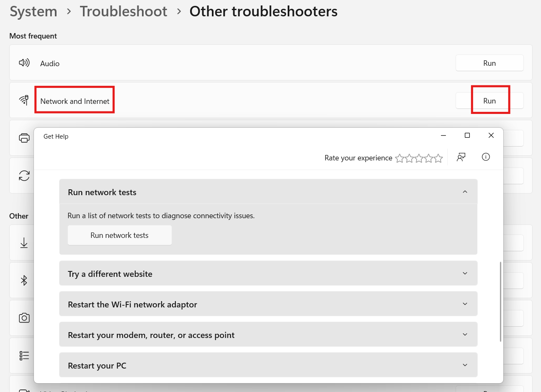This screenshot has width=541, height=392.
Task: Collapse the Run network tests section
Action: pos(465,191)
